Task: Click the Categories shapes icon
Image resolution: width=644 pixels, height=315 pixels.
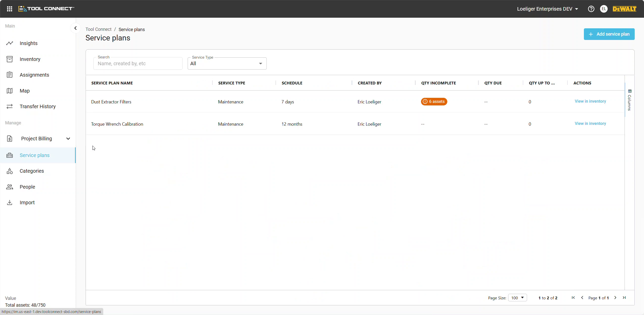Action: coord(10,171)
